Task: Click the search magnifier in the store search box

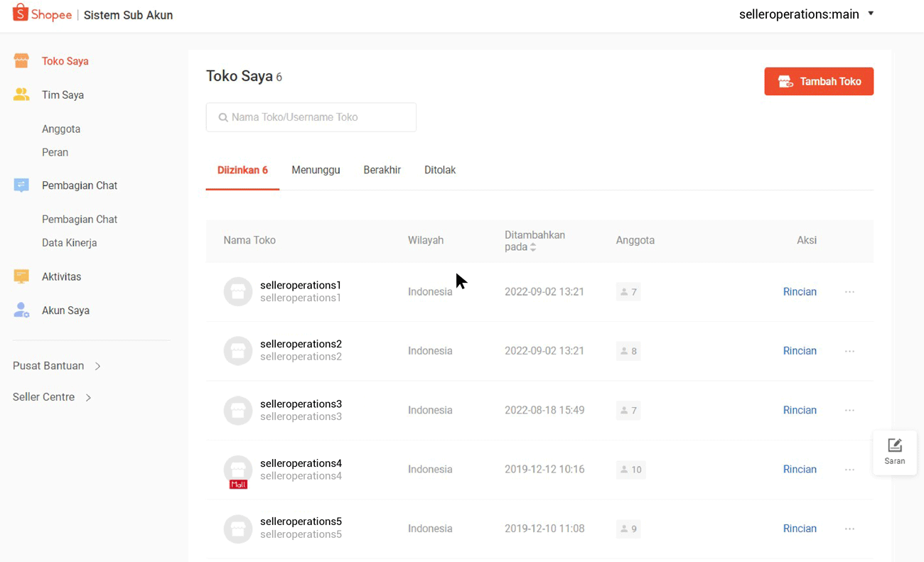Action: 222,117
